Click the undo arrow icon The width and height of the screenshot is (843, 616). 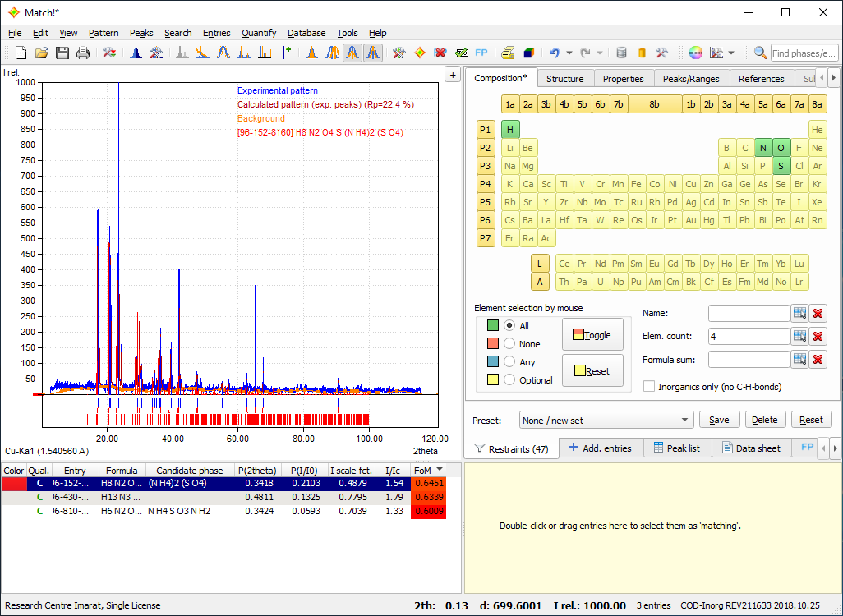pos(554,53)
